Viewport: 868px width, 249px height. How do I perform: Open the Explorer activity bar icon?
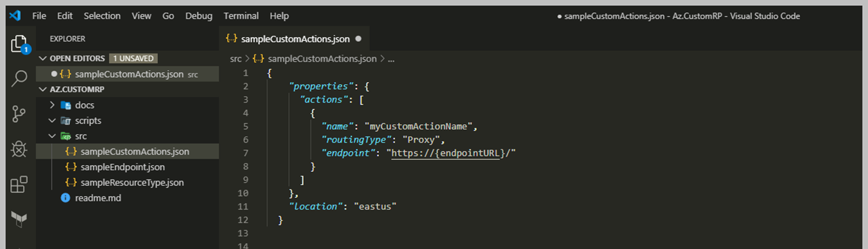click(20, 43)
